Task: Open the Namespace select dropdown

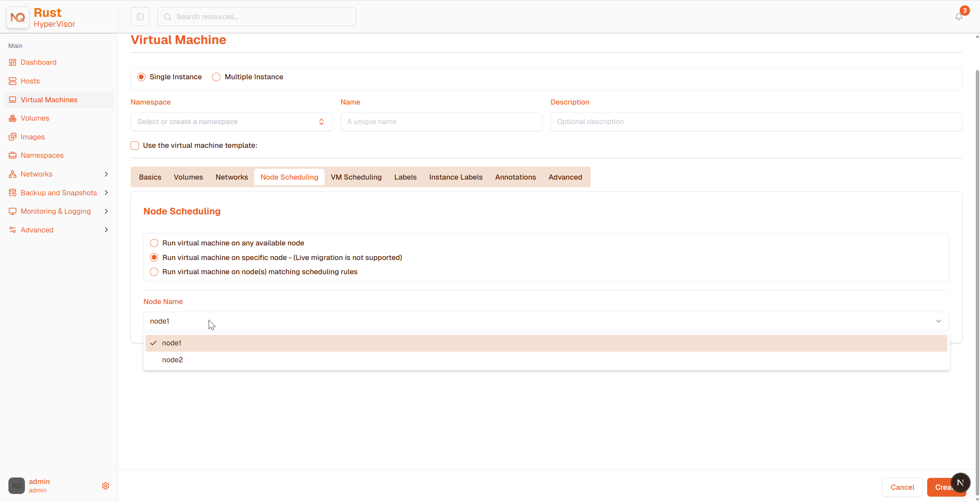Action: (x=231, y=122)
